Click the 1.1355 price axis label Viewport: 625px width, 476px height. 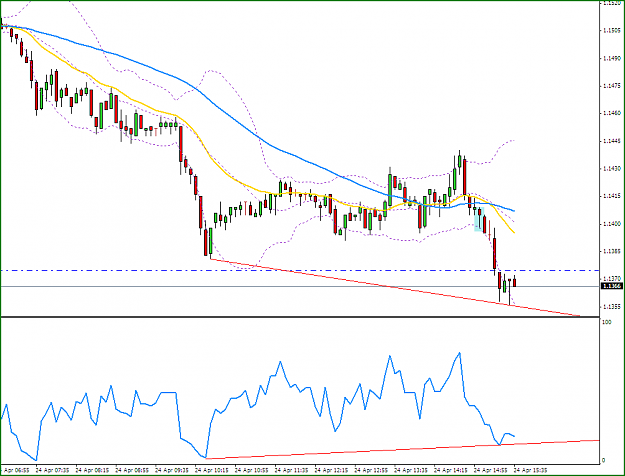(611, 307)
